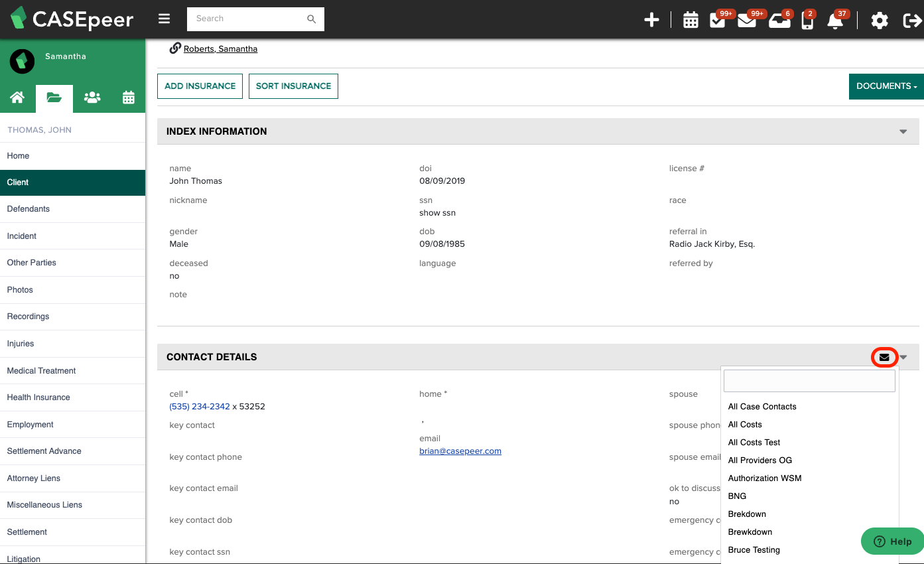Open the tasks checklist icon showing 99+ badge
Screen dimensions: 924x564
pyautogui.click(x=718, y=19)
